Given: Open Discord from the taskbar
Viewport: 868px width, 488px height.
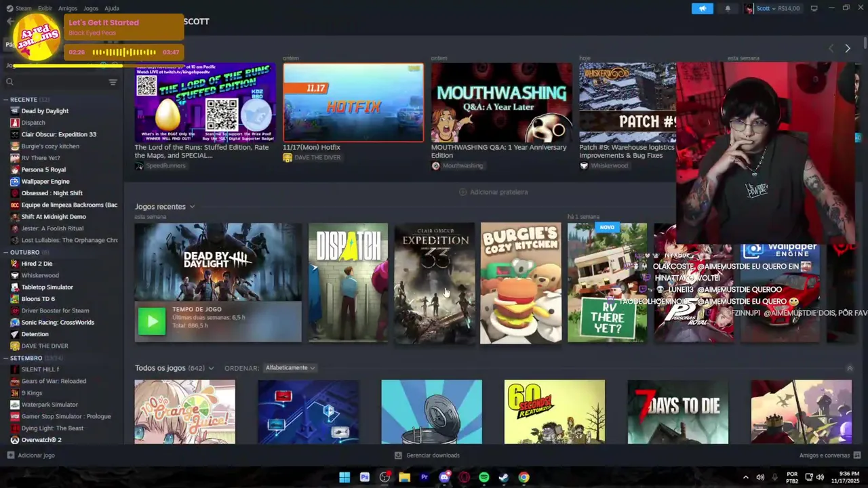Looking at the screenshot, I should point(444,477).
